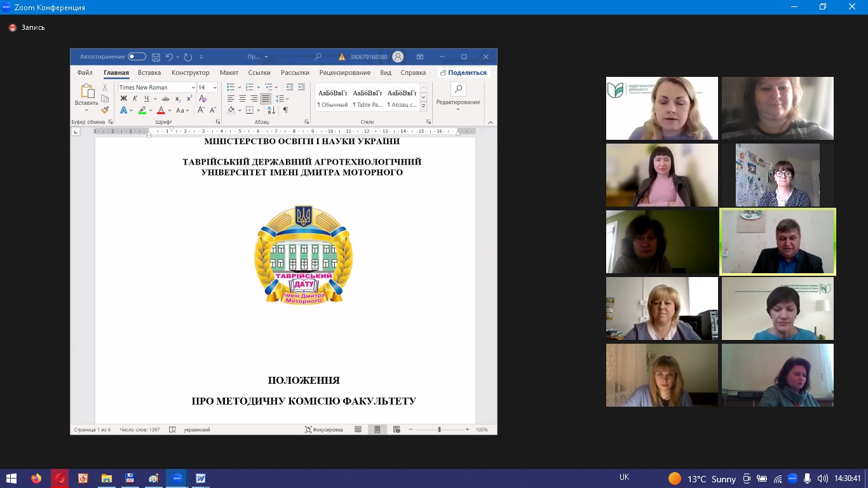Toggle justified text alignment

click(x=266, y=98)
